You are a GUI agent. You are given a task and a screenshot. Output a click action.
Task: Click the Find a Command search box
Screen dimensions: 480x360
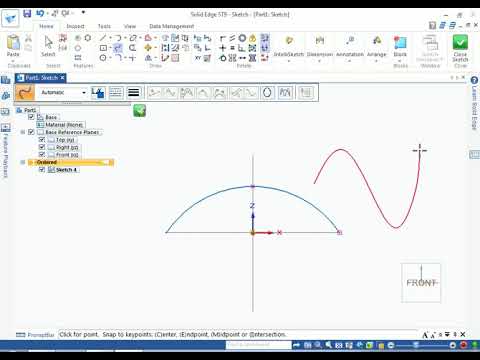pyautogui.click(x=258, y=345)
